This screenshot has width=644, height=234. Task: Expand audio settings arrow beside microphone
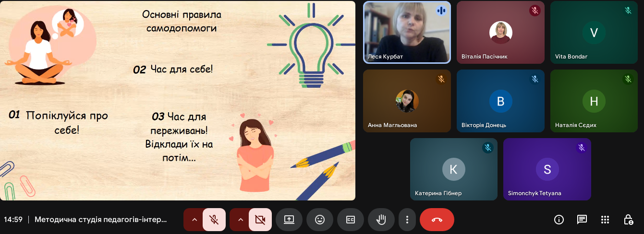pyautogui.click(x=194, y=220)
